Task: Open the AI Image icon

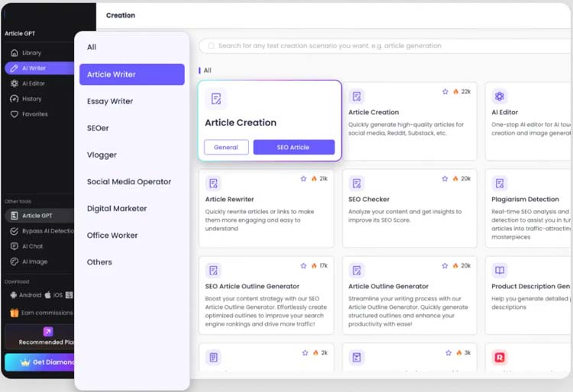Action: point(15,262)
